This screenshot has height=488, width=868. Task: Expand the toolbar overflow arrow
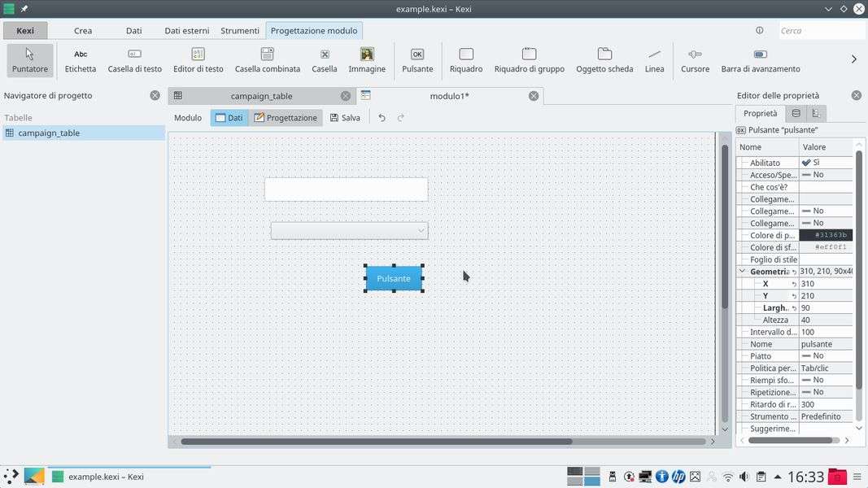pos(853,59)
